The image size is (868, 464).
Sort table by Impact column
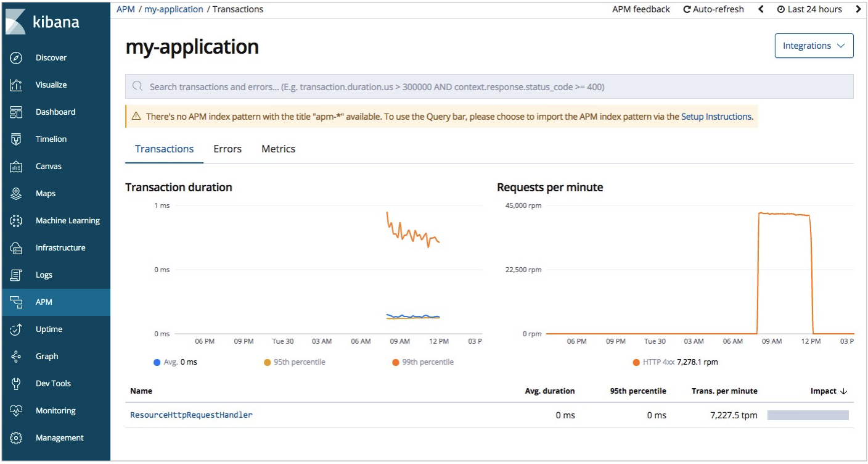coord(829,391)
